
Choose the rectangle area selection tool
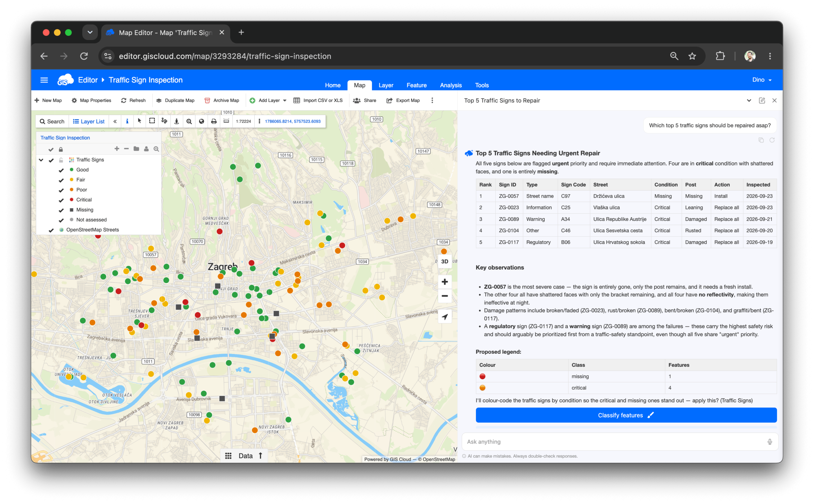pyautogui.click(x=152, y=121)
